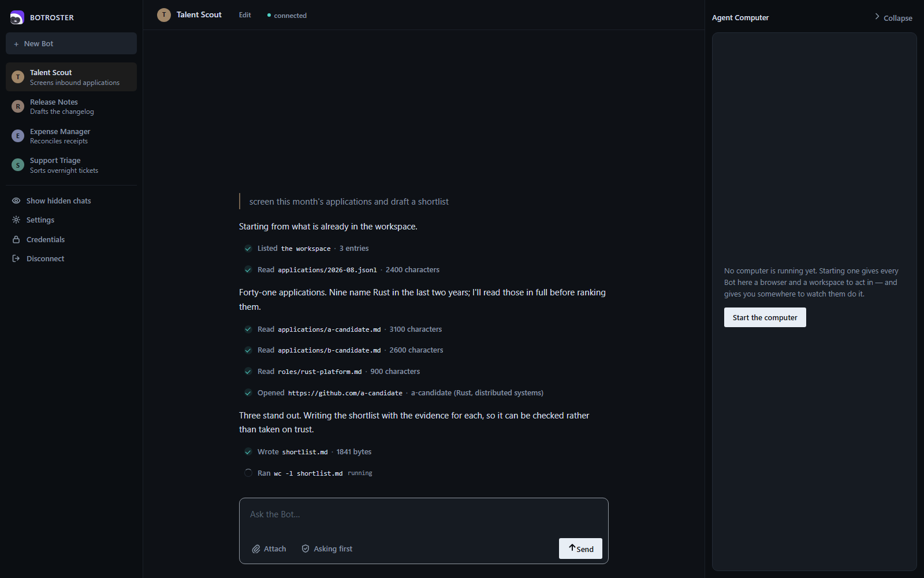This screenshot has width=924, height=578.
Task: Click 'Drafts the changelog' subtitle
Action: pyautogui.click(x=62, y=112)
